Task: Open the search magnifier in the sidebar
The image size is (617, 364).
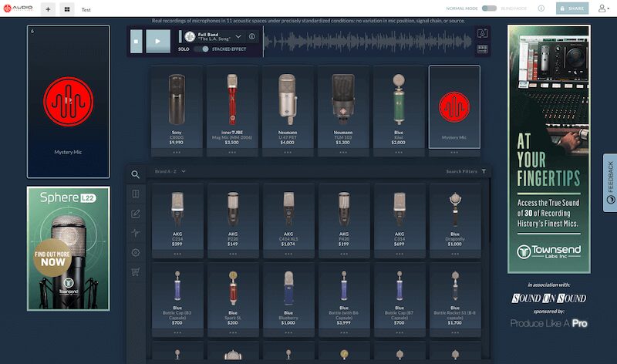Action: click(x=136, y=174)
